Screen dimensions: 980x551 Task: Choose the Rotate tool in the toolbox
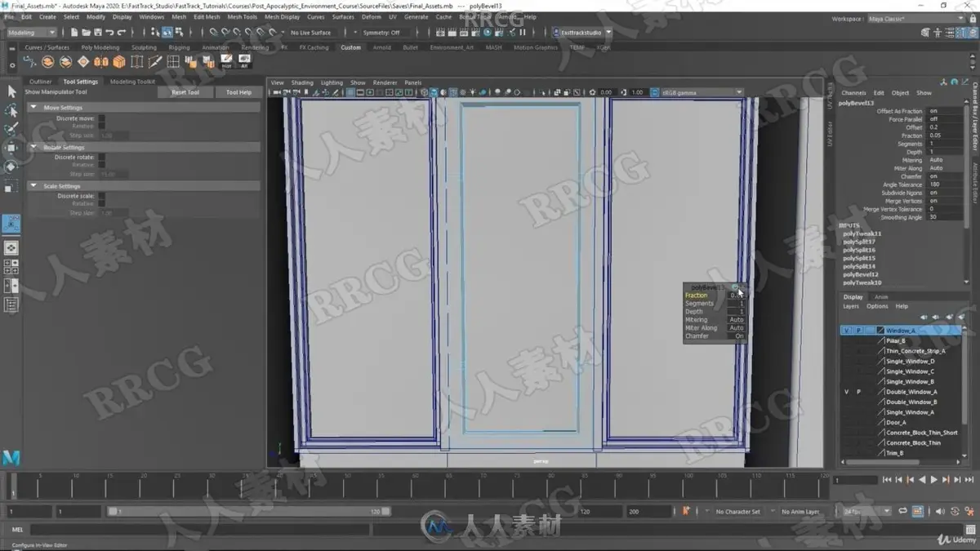coord(11,167)
